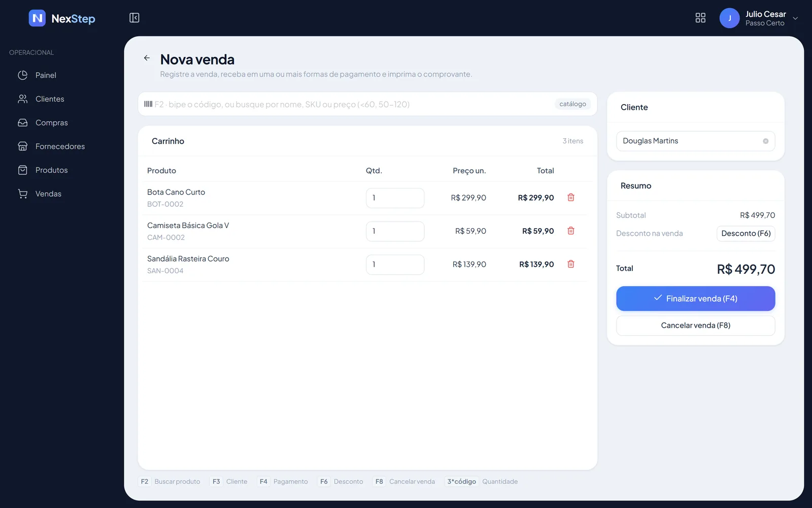Screen dimensions: 812x508
Task: Click the F2 Buscar produto shortcut hint
Action: [x=170, y=482]
